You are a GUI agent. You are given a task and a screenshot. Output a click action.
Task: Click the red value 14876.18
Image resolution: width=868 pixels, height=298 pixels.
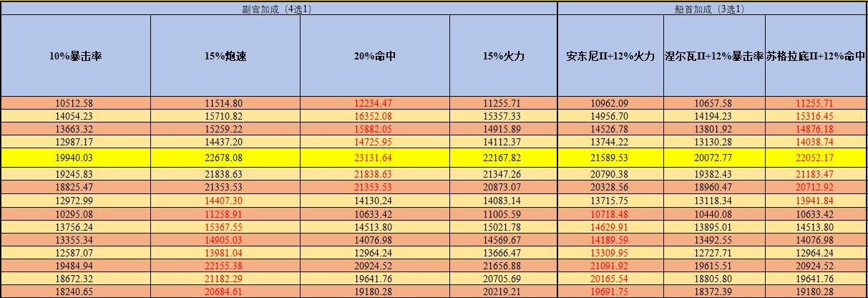(816, 129)
